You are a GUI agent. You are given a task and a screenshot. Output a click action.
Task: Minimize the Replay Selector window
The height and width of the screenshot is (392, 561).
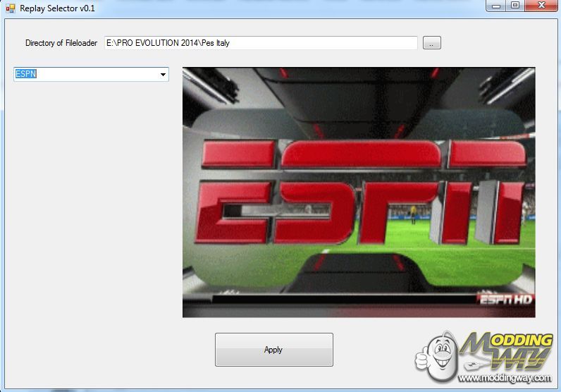click(497, 6)
